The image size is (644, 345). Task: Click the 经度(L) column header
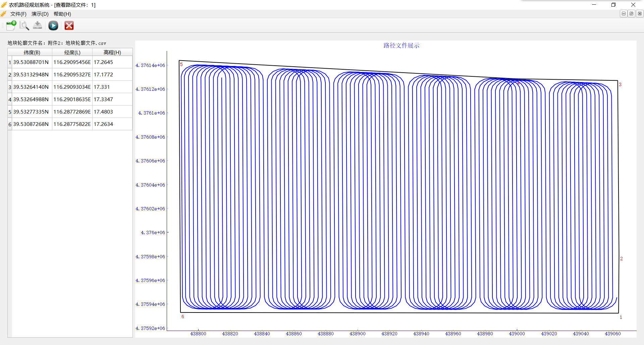tap(72, 52)
